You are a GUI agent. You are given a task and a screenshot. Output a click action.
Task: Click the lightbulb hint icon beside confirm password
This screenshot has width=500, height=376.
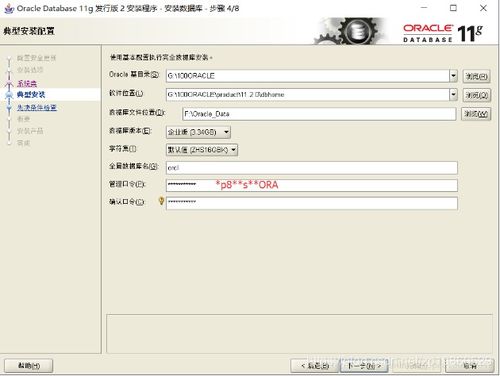point(161,201)
